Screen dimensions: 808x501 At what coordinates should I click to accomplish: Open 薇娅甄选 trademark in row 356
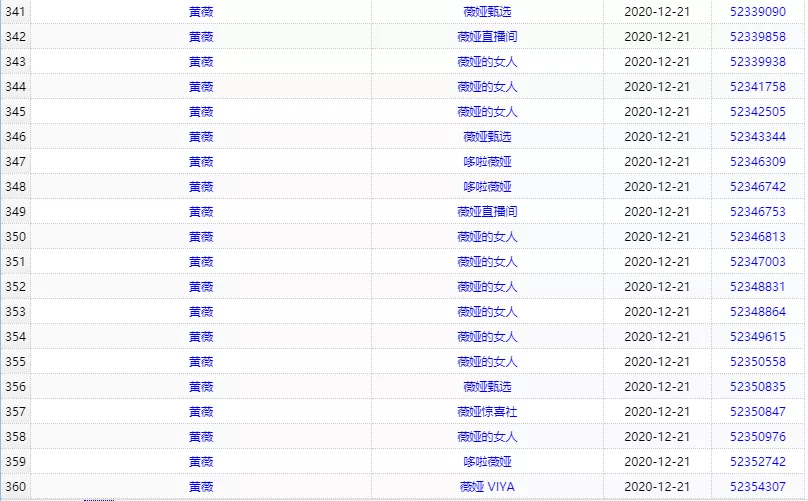tap(487, 387)
